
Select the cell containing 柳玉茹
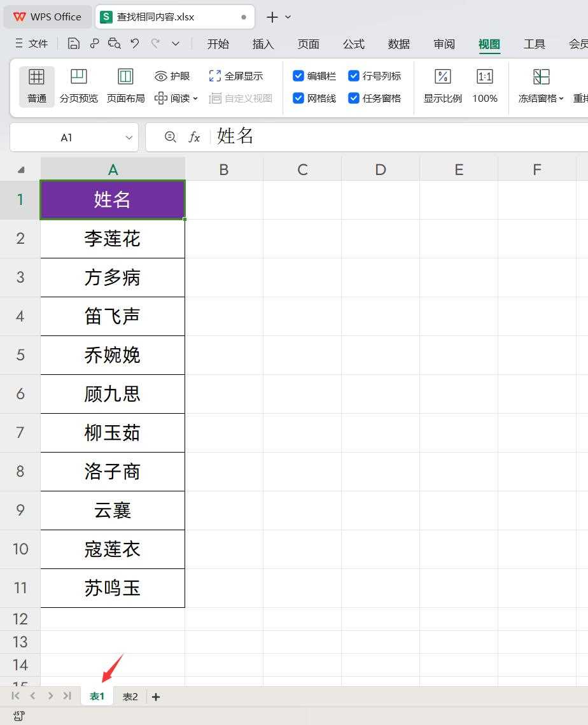113,433
